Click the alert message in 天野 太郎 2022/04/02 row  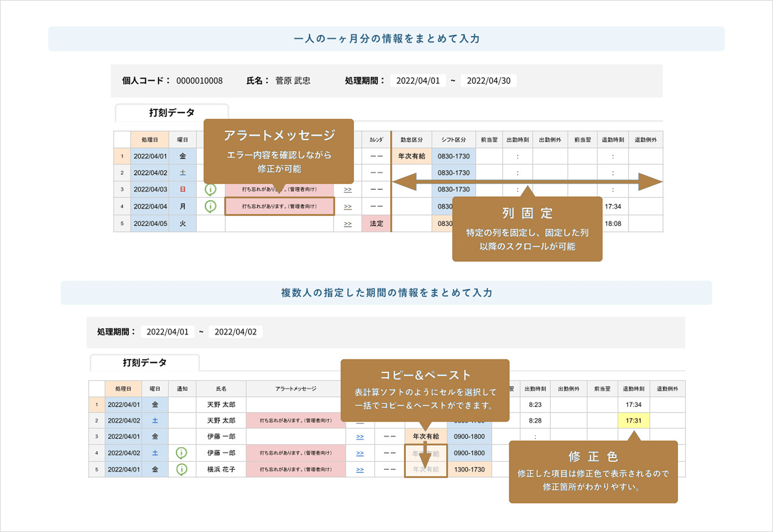click(296, 421)
